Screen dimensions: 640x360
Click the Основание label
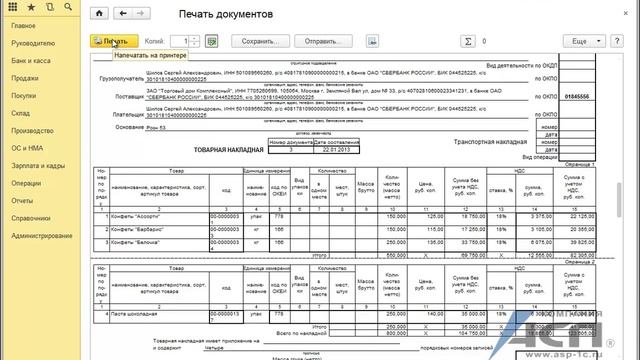129,127
